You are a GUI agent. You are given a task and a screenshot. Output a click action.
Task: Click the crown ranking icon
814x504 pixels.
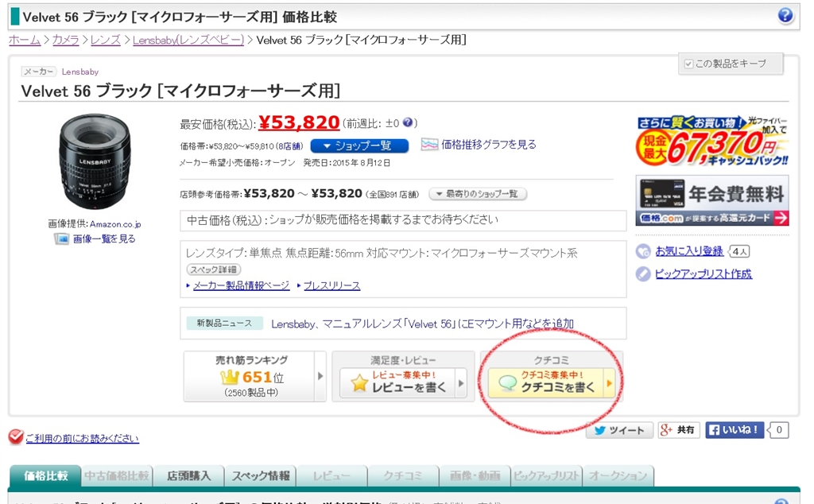229,378
